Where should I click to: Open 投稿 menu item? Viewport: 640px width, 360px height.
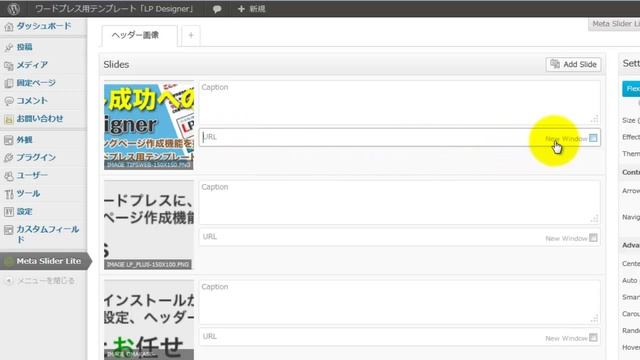pyautogui.click(x=24, y=47)
